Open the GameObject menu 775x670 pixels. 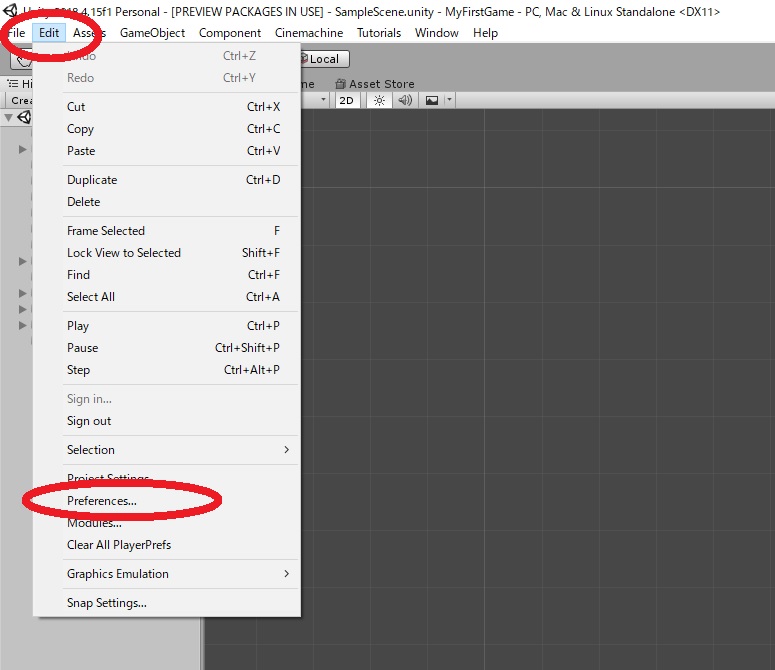(152, 33)
